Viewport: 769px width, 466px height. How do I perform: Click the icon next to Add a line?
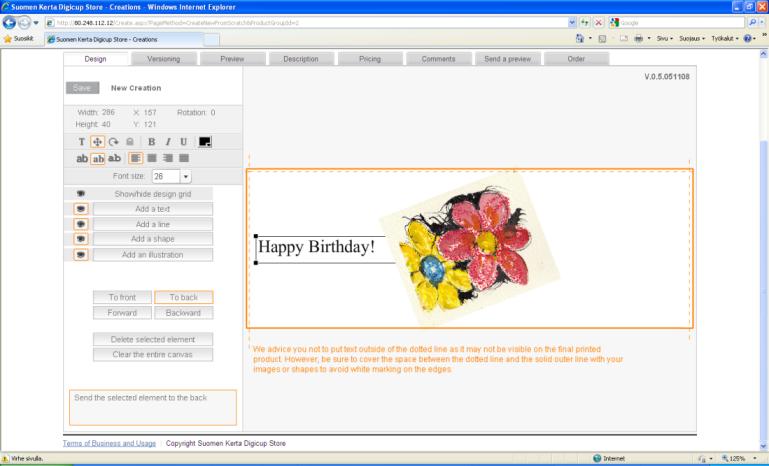[x=81, y=224]
